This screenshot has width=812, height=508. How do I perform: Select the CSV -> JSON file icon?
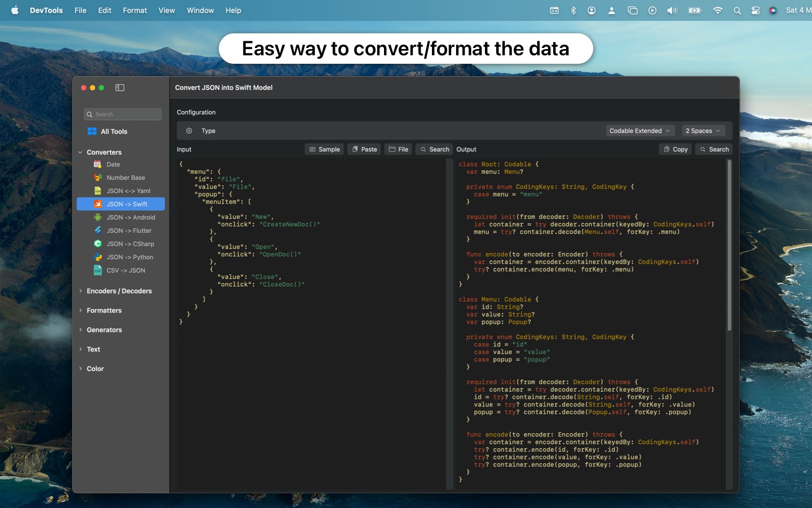[x=98, y=270]
